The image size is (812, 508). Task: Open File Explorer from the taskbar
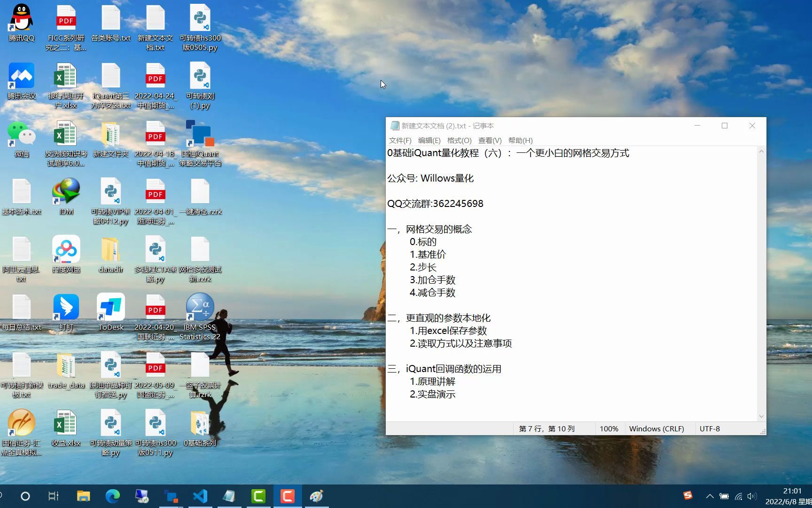pyautogui.click(x=83, y=496)
